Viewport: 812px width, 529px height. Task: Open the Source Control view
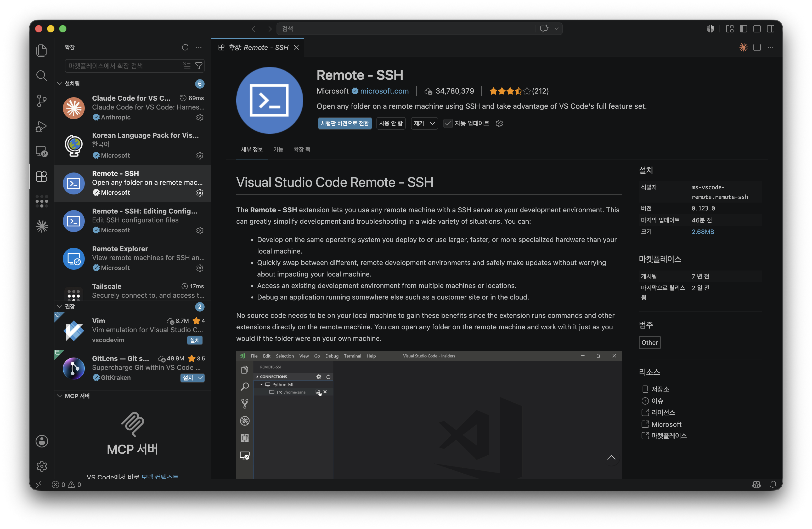[x=42, y=101]
